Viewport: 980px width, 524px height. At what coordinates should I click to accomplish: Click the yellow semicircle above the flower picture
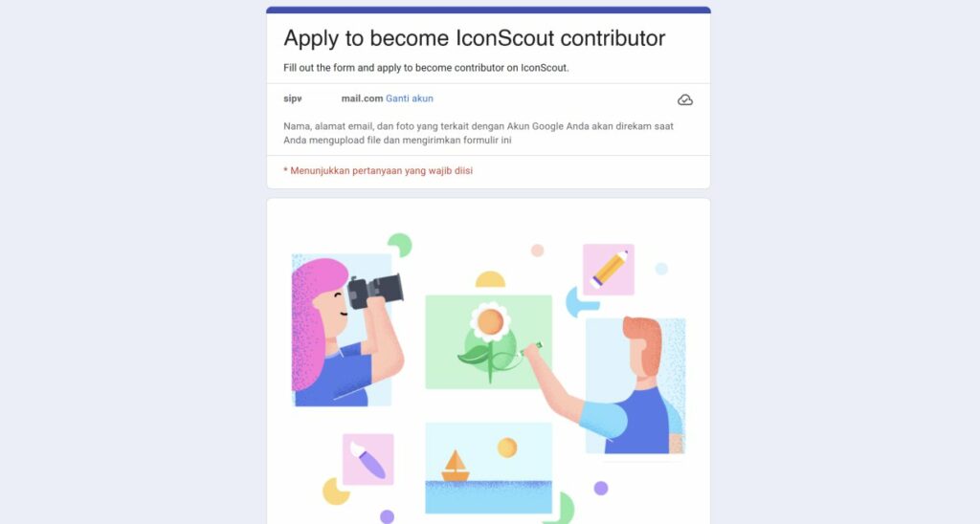coord(490,280)
